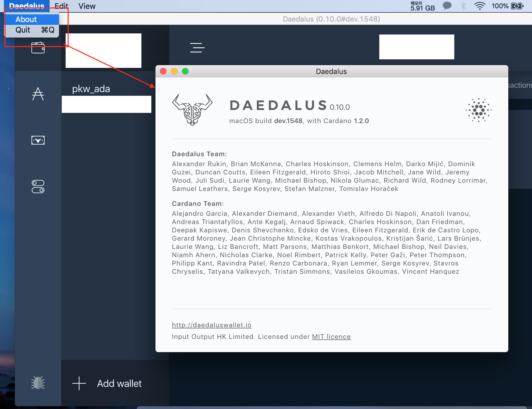Click the Cardano dotted logo
The image size is (532, 409).
pyautogui.click(x=479, y=110)
